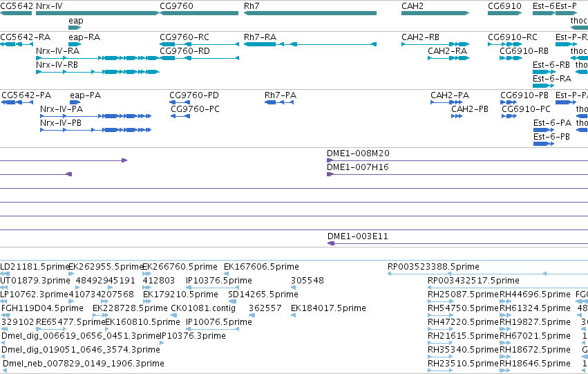588x374 pixels.
Task: Click transcript Rh7-RA label
Action: click(260, 37)
